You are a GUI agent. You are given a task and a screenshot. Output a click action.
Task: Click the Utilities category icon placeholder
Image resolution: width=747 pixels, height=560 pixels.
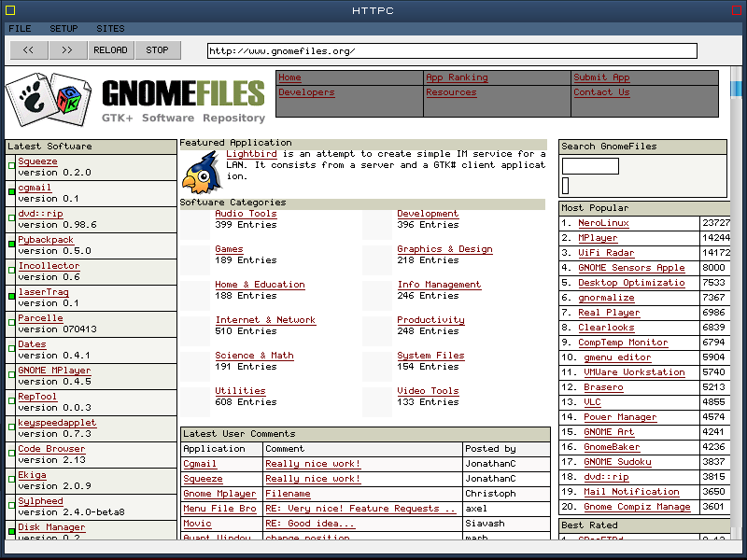(x=195, y=402)
